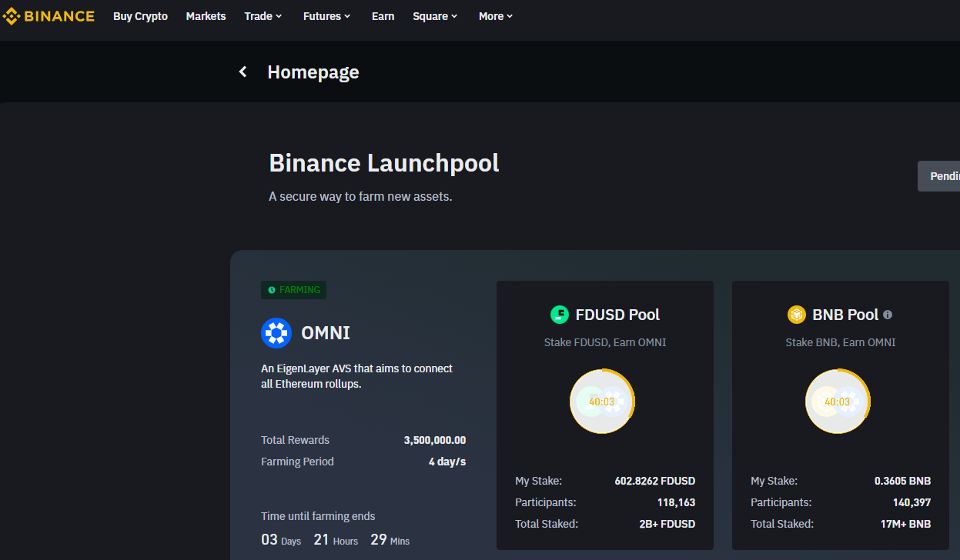Open the FDUSD Pool card title
The image size is (960, 560).
coord(617,315)
